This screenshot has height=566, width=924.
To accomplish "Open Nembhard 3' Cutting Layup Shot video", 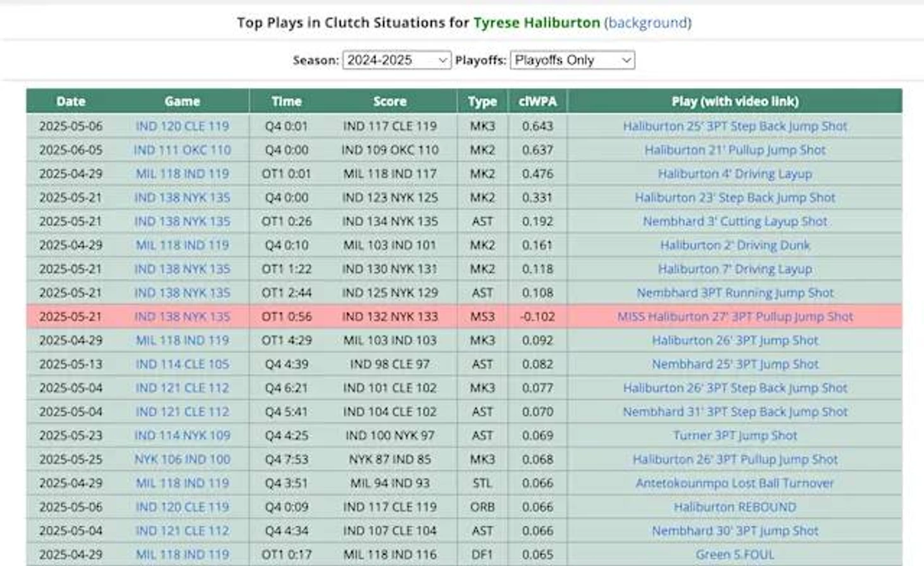I will (735, 221).
